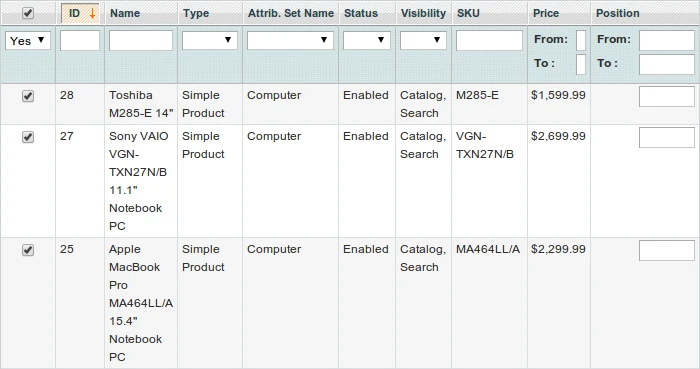Click the Position To filter field
This screenshot has width=700, height=369.
pos(667,65)
